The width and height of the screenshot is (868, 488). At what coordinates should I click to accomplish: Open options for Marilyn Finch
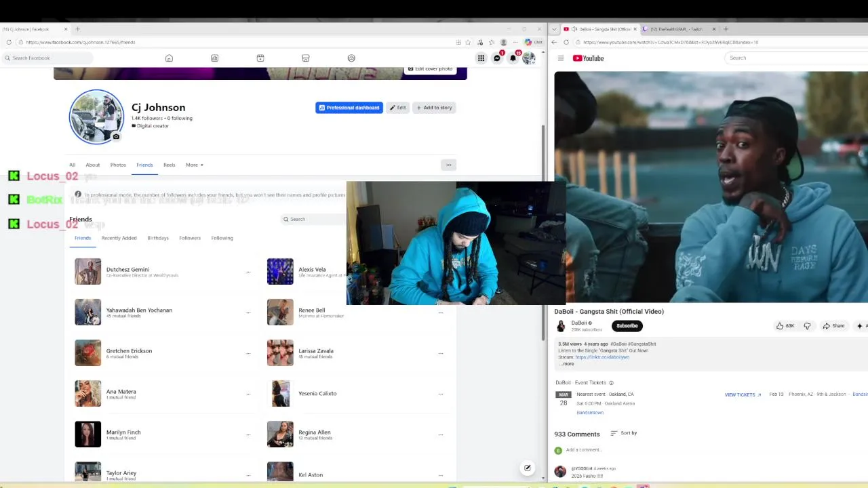pyautogui.click(x=248, y=434)
